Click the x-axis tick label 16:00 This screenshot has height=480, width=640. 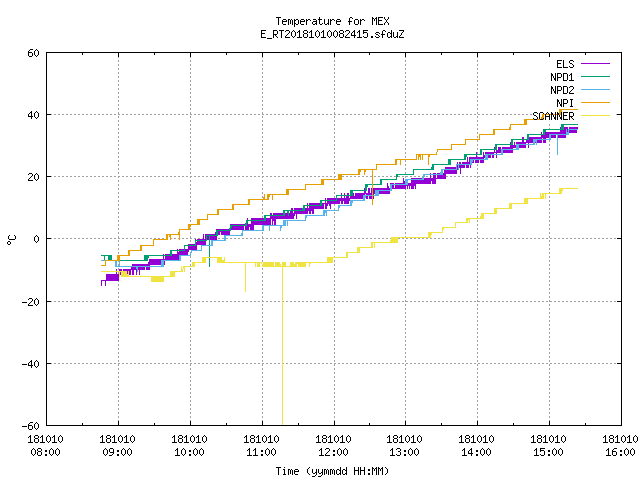pyautogui.click(x=620, y=452)
